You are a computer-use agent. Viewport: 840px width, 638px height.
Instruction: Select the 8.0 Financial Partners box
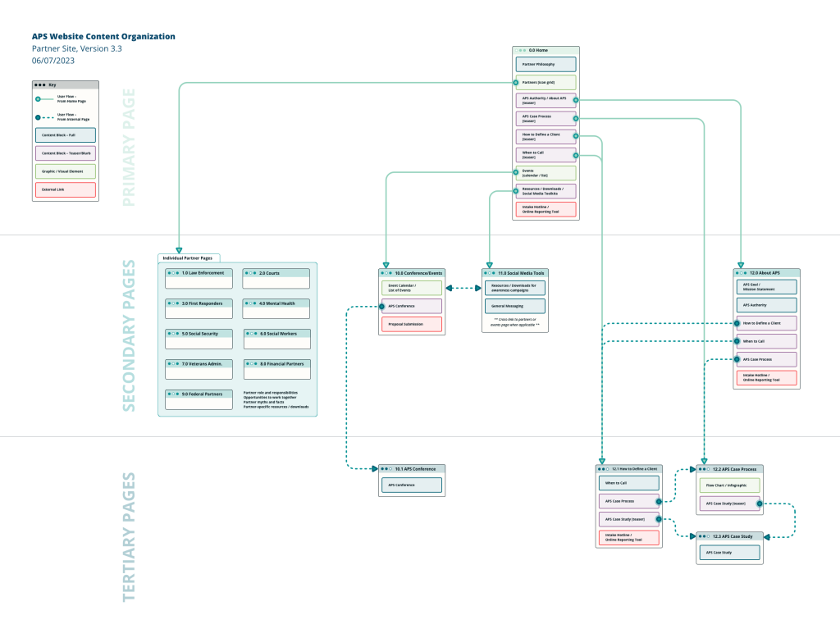[276, 369]
